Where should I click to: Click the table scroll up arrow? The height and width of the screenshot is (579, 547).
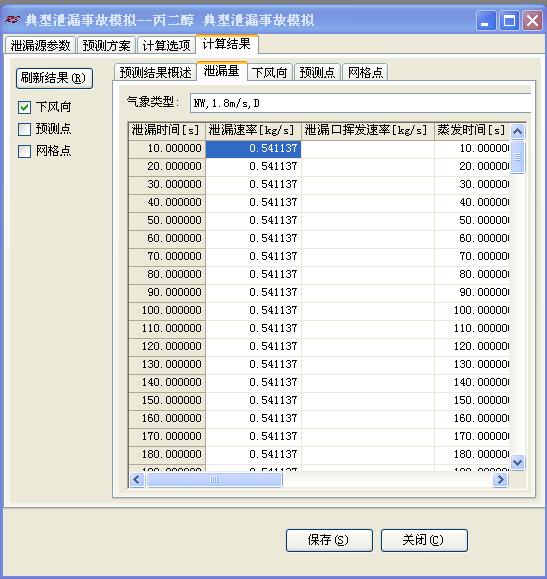coord(517,131)
